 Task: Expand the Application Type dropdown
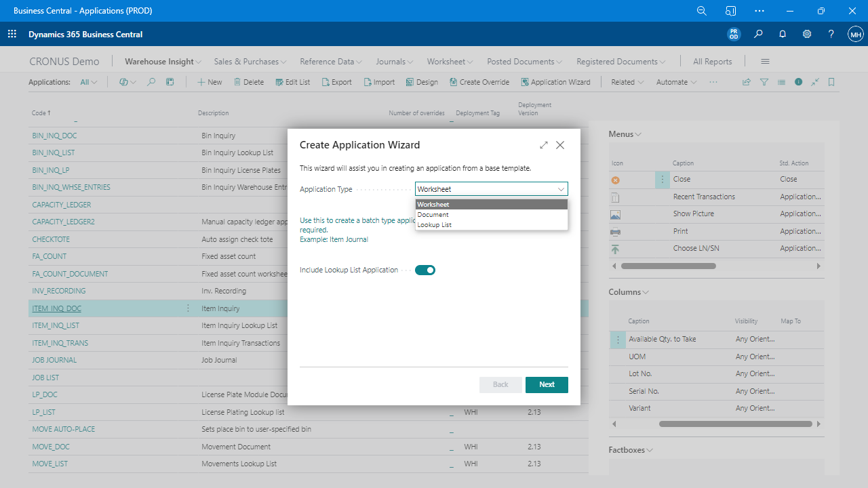(561, 189)
